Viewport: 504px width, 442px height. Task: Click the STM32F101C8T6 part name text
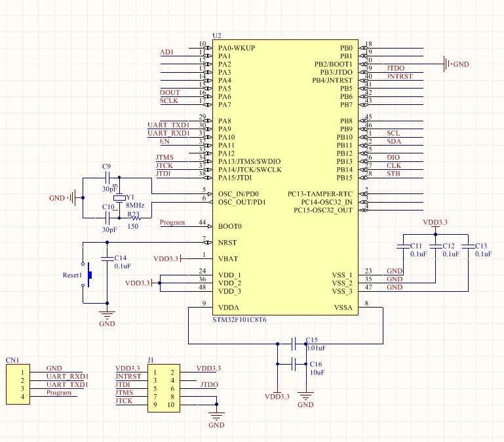pyautogui.click(x=239, y=320)
